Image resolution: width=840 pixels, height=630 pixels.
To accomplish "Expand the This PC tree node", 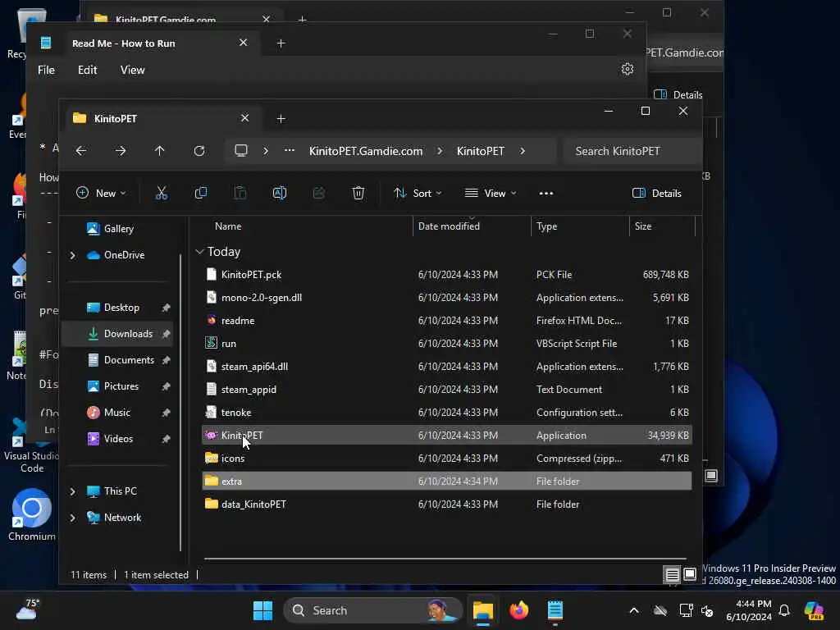I will (x=72, y=491).
